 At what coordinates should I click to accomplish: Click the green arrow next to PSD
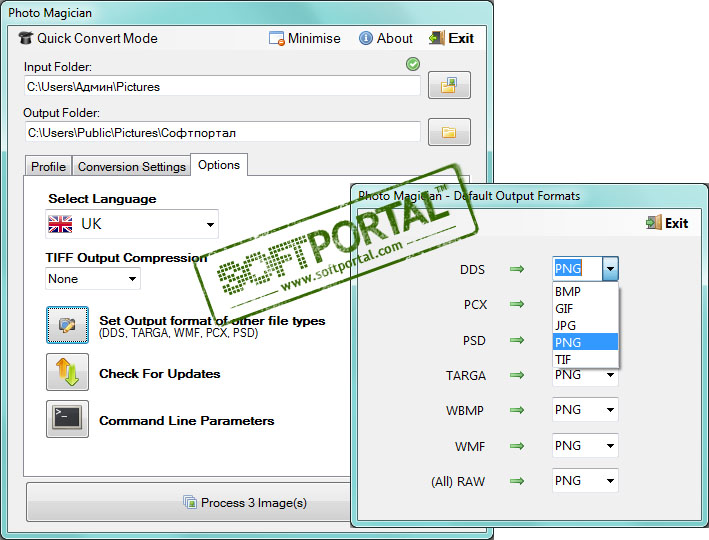coord(517,340)
